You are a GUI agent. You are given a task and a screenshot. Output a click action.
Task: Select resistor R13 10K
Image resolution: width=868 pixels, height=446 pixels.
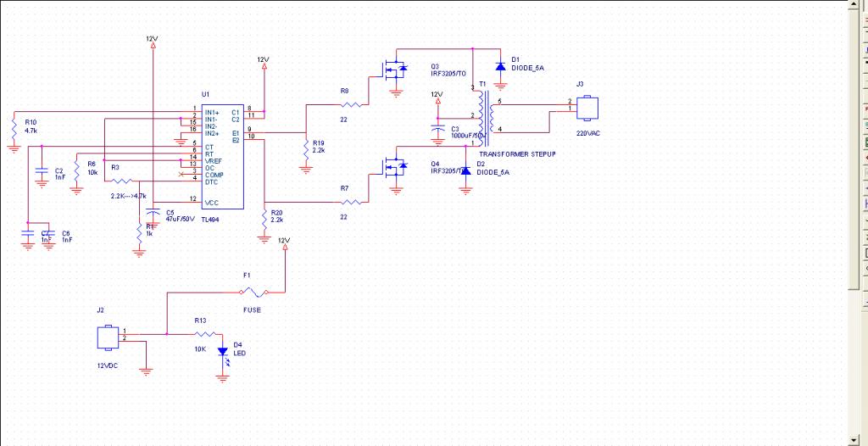point(206,334)
